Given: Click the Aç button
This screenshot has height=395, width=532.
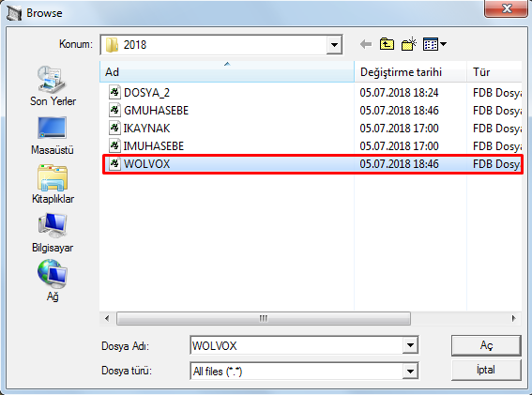Looking at the screenshot, I should (x=486, y=345).
